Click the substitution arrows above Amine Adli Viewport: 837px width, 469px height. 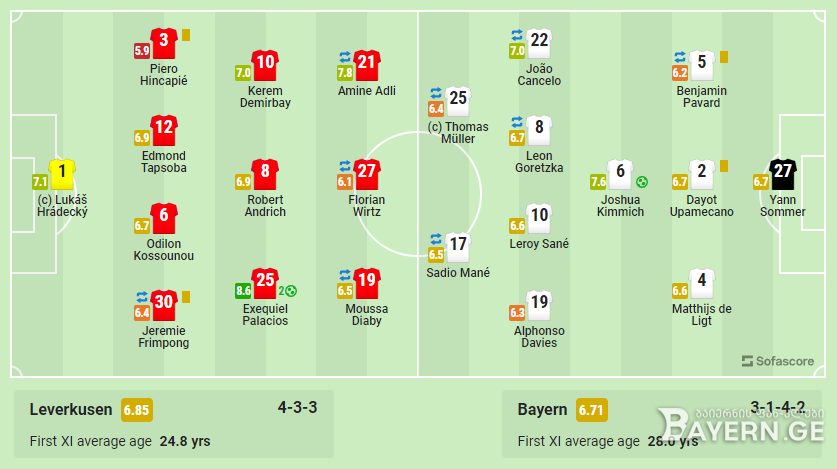coord(345,57)
